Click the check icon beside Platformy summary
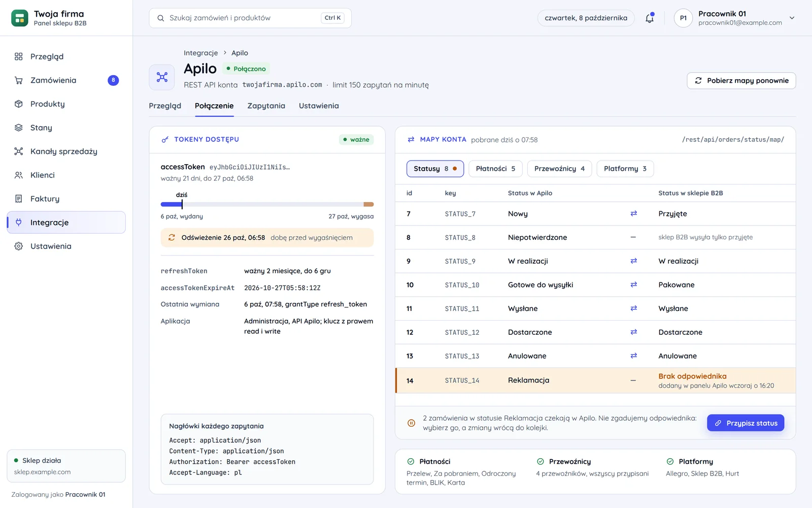This screenshot has height=508, width=812. (x=670, y=462)
